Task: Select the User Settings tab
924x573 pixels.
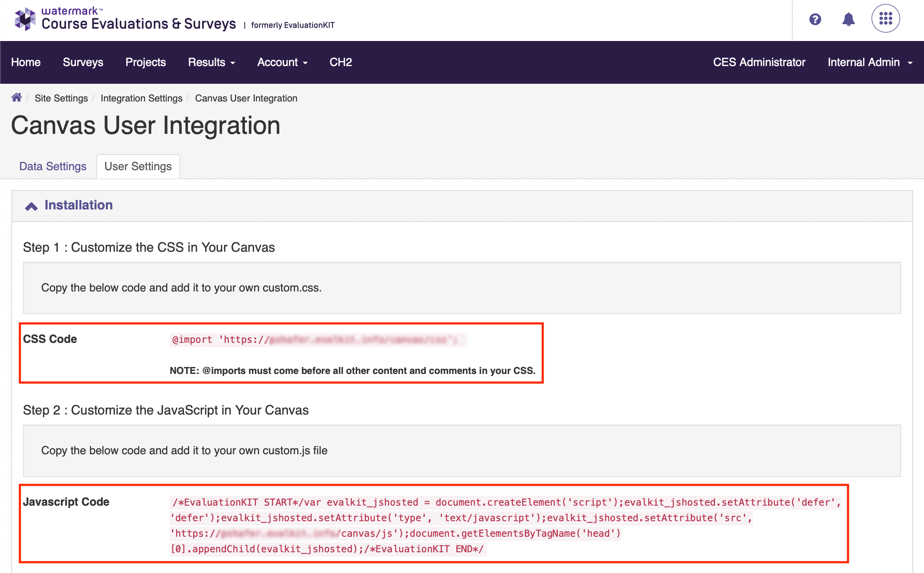Action: tap(138, 166)
